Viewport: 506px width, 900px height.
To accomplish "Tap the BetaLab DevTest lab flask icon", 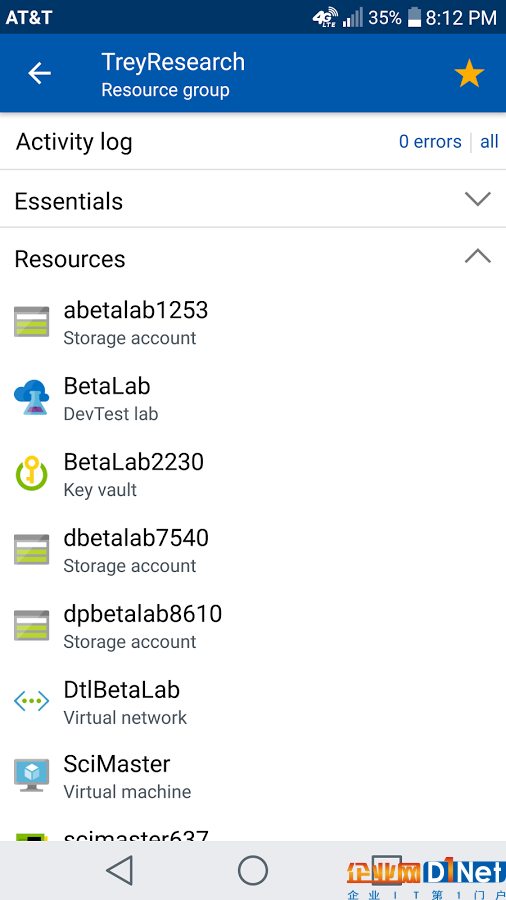I will click(x=32, y=397).
